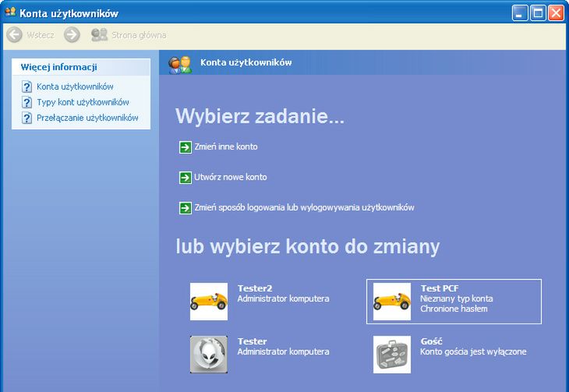Select the Test PCF account name
The height and width of the screenshot is (392, 569).
tap(440, 288)
